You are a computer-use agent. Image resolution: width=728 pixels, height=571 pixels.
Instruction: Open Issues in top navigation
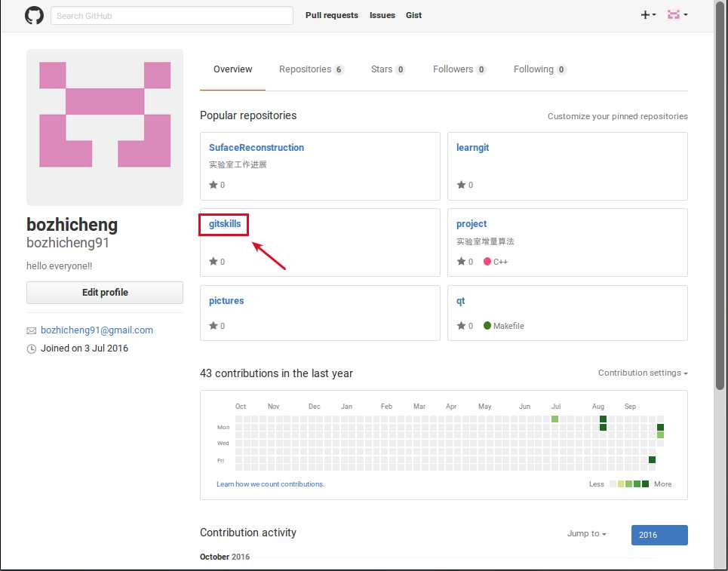(x=382, y=15)
